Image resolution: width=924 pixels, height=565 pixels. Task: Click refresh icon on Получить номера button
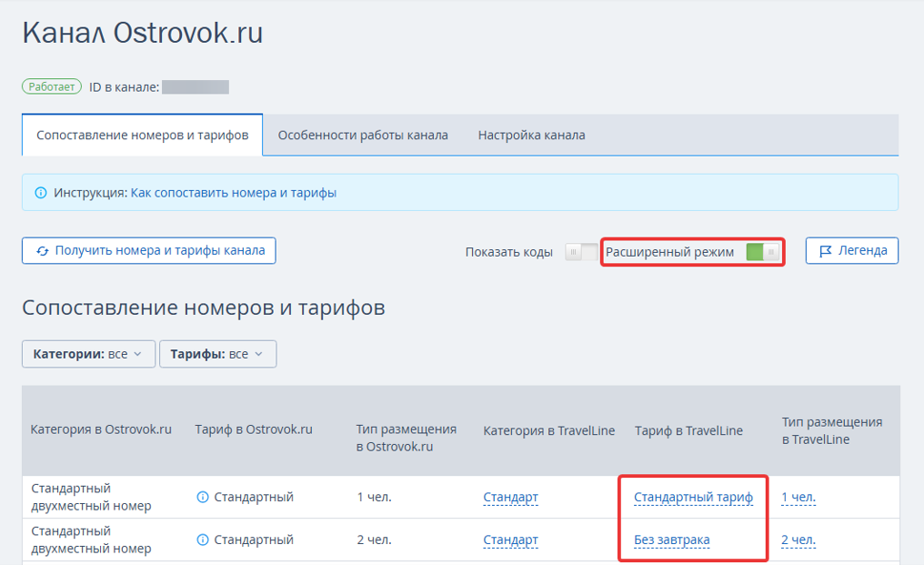pyautogui.click(x=42, y=251)
